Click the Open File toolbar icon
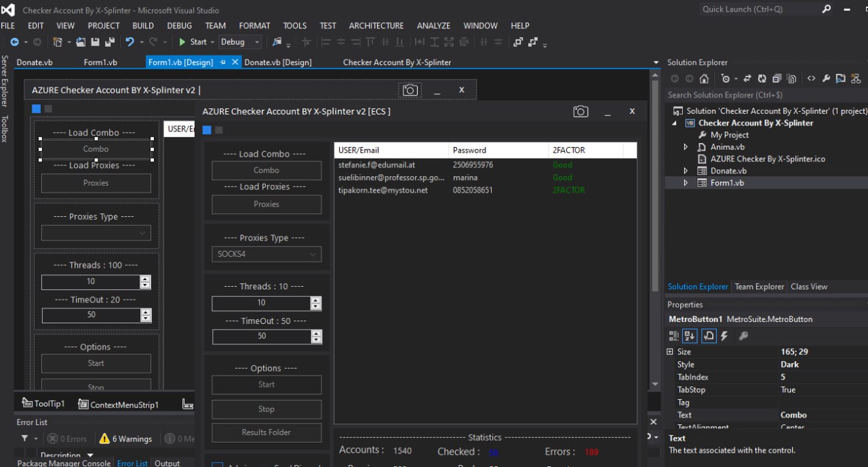This screenshot has width=868, height=467. point(81,42)
